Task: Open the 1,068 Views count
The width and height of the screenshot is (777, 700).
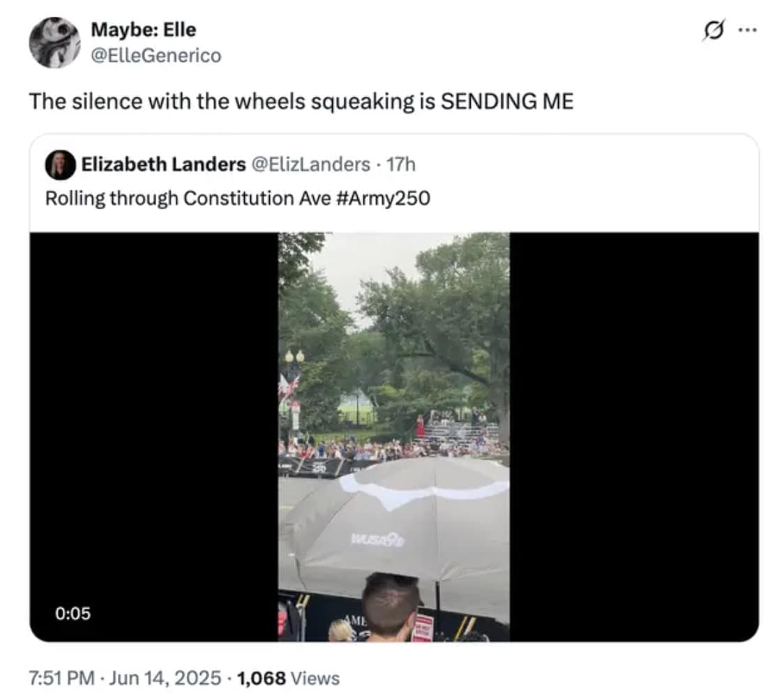Action: pyautogui.click(x=288, y=678)
